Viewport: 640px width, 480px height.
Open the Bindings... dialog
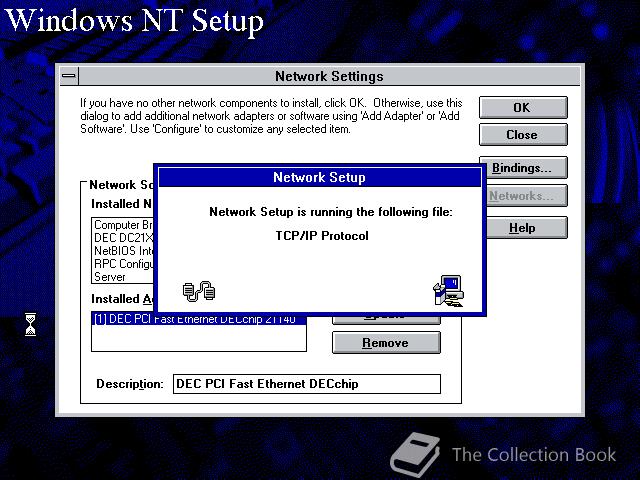point(526,168)
